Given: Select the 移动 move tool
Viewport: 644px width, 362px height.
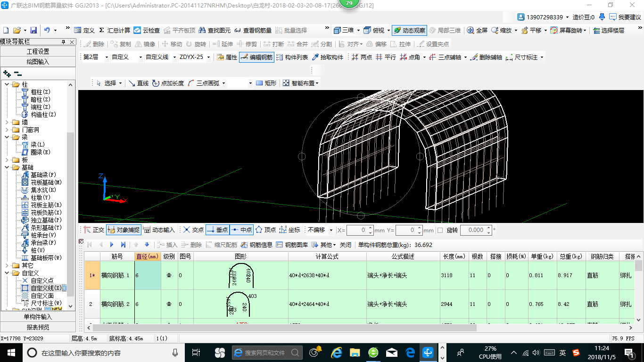Looking at the screenshot, I should click(x=172, y=44).
